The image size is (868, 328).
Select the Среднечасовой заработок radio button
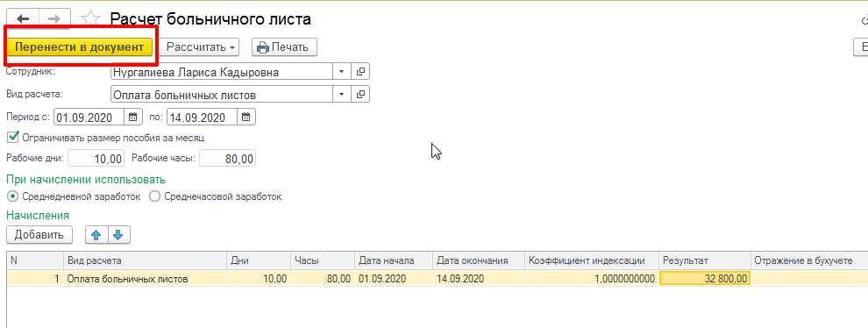coord(155,196)
